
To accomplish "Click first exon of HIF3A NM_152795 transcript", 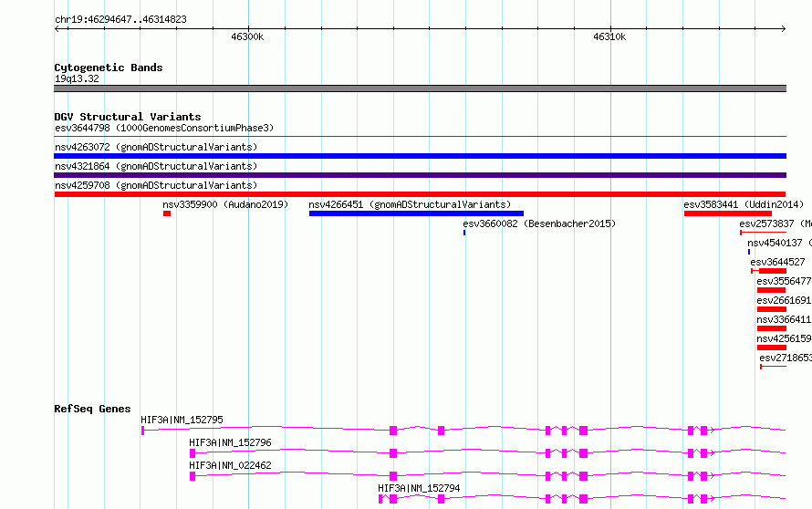I will (143, 431).
